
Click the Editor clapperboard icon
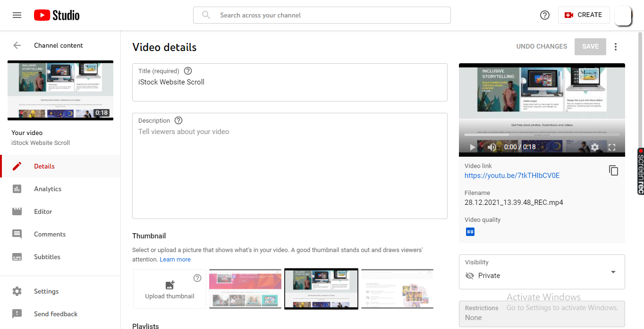click(17, 211)
